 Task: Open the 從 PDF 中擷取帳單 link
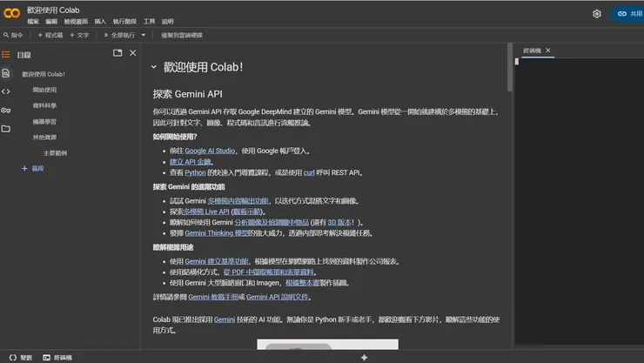[269, 272]
